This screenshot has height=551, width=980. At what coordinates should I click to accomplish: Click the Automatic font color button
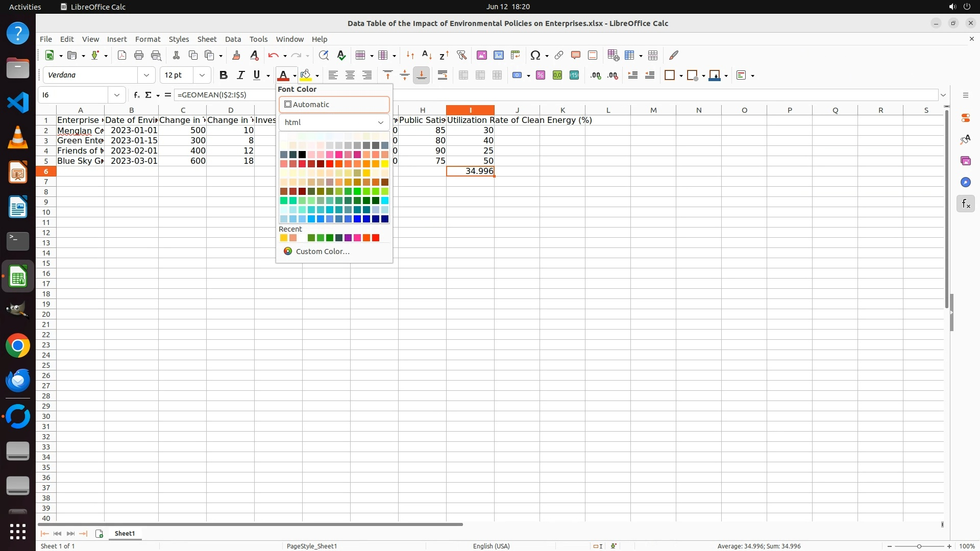[334, 105]
